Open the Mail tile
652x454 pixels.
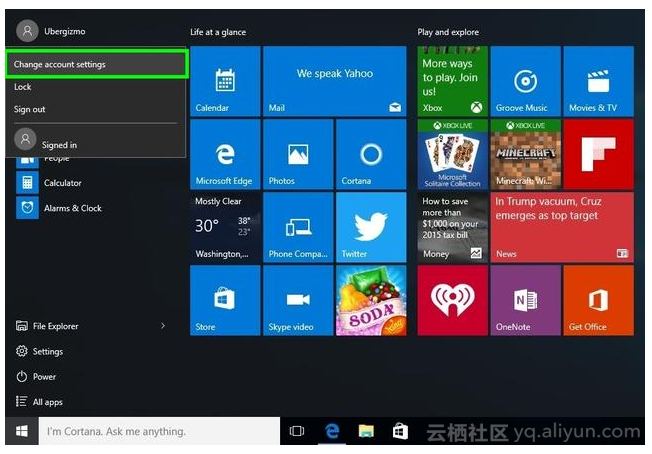click(335, 81)
